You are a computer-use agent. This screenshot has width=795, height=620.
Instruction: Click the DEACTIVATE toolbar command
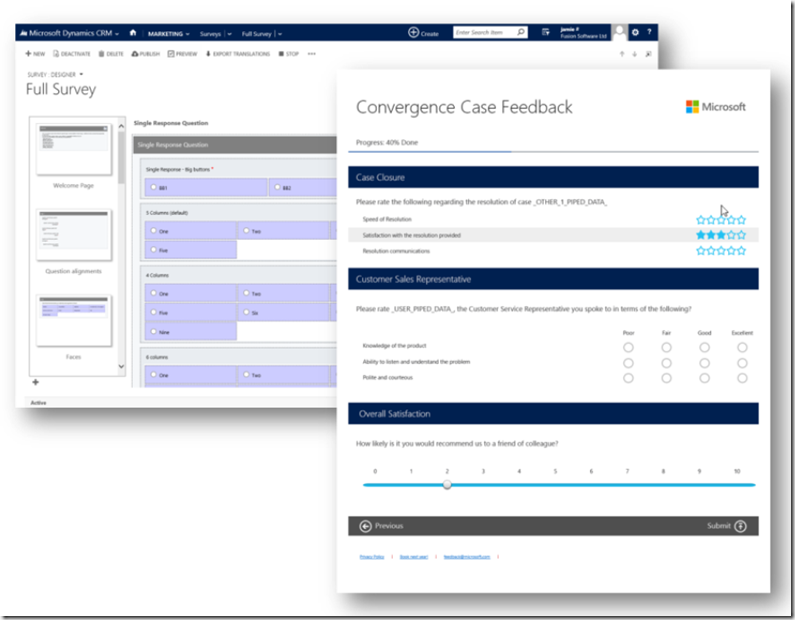pyautogui.click(x=71, y=54)
